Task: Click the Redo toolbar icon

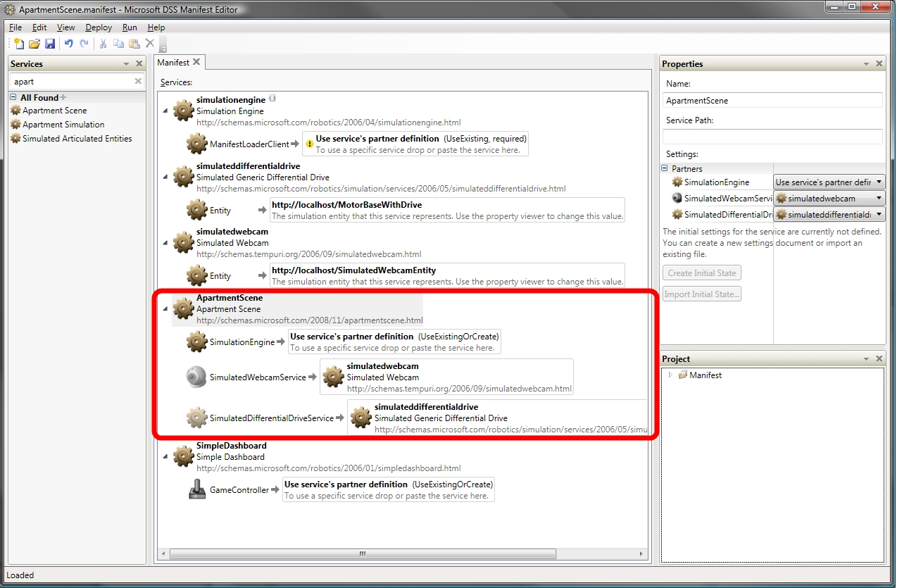Action: click(84, 44)
